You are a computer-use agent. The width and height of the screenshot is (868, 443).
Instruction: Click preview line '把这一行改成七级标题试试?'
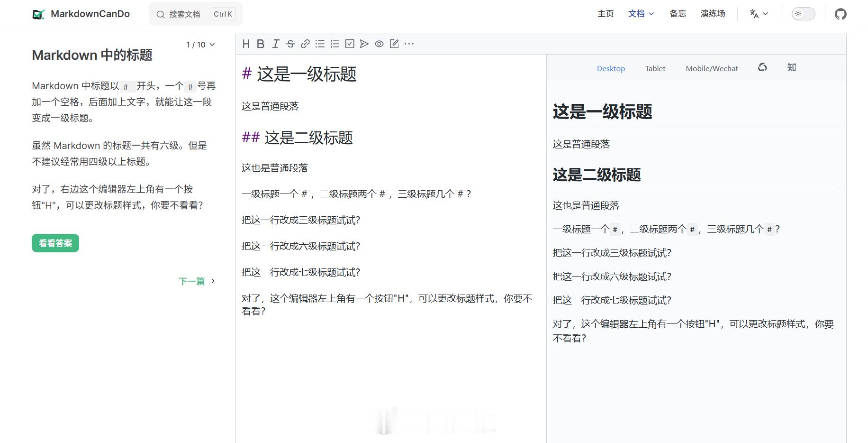(x=612, y=300)
